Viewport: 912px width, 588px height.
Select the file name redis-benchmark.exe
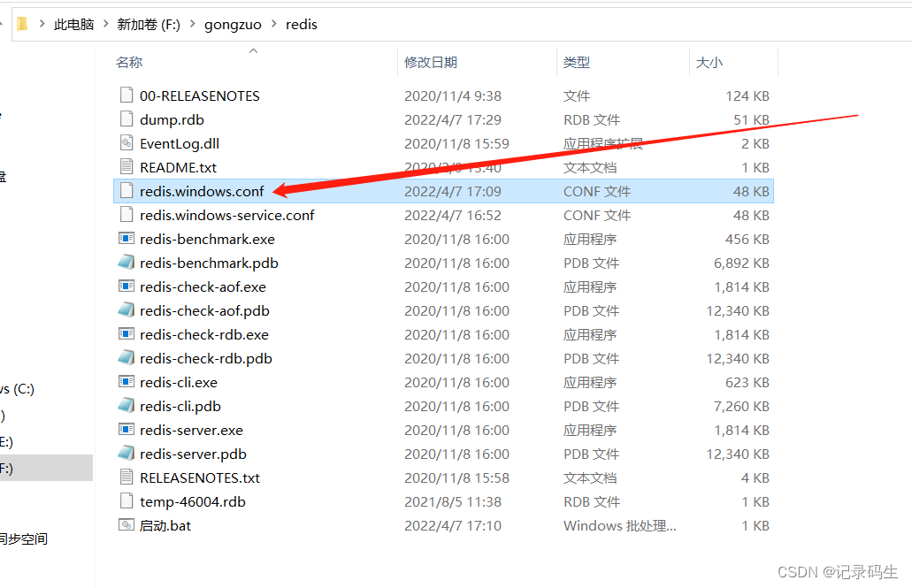(x=207, y=239)
